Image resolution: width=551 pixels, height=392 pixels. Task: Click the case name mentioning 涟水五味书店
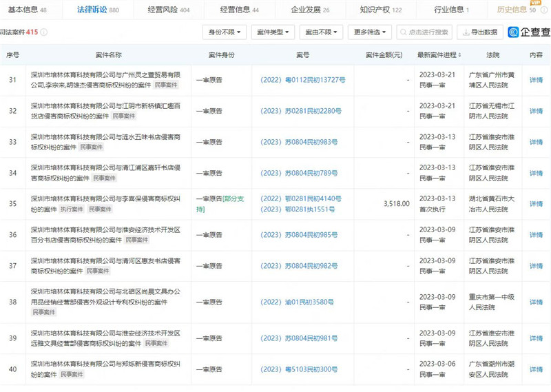click(x=105, y=142)
